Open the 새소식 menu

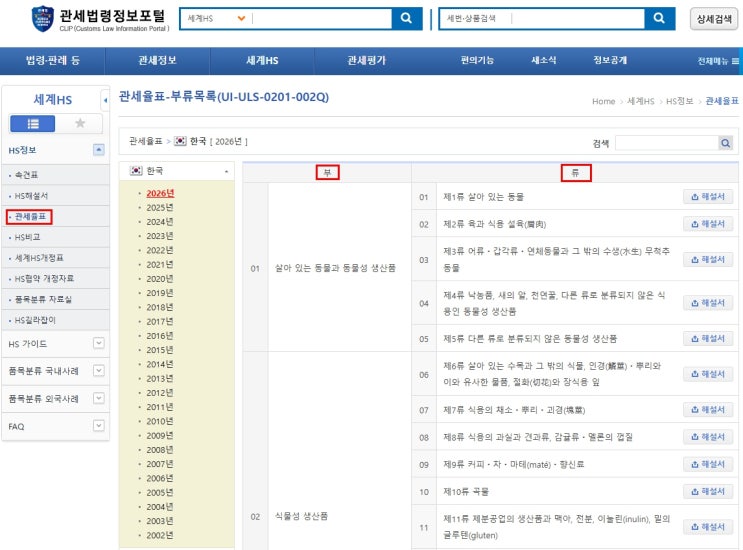pos(544,60)
